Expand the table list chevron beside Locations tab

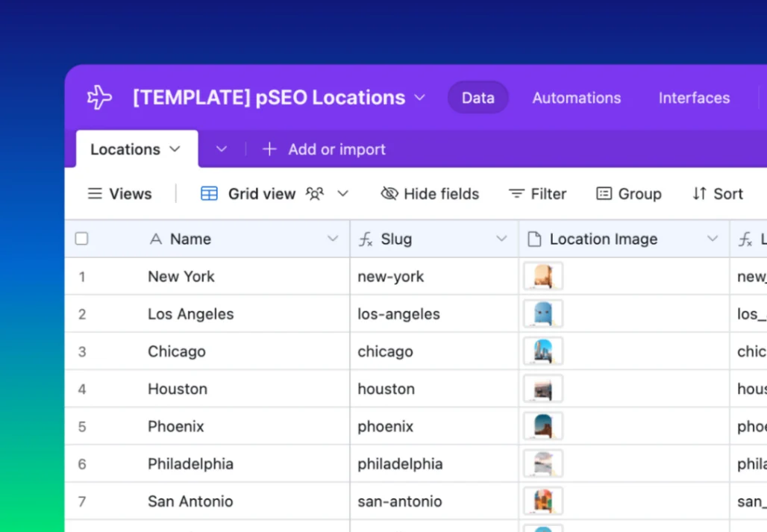click(222, 149)
